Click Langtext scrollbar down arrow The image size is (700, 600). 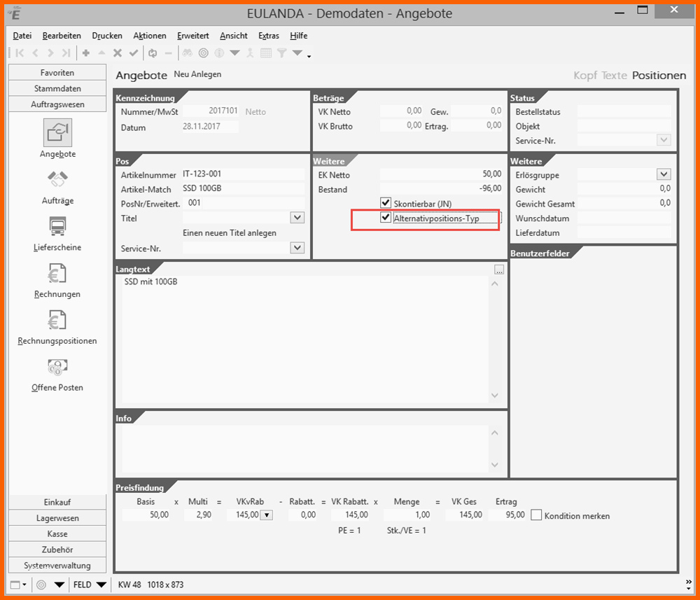click(495, 395)
